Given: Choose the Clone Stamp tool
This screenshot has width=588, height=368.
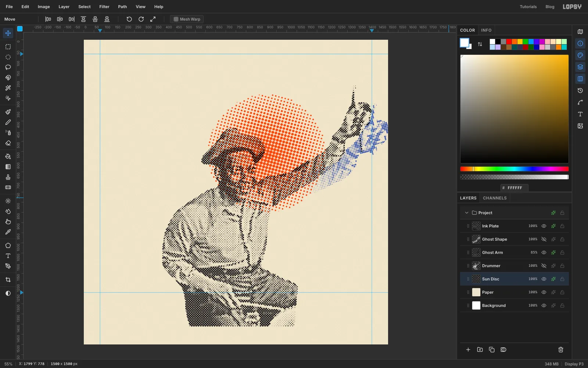Looking at the screenshot, I should (x=8, y=177).
